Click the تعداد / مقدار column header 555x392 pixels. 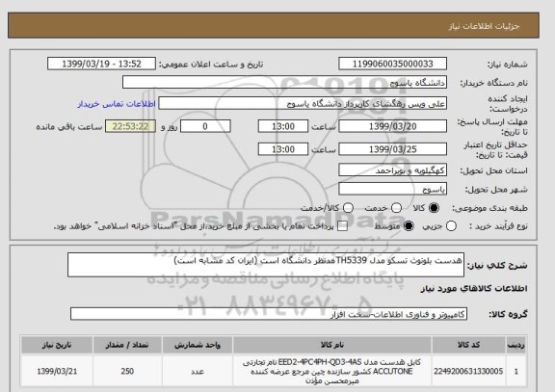(x=127, y=345)
